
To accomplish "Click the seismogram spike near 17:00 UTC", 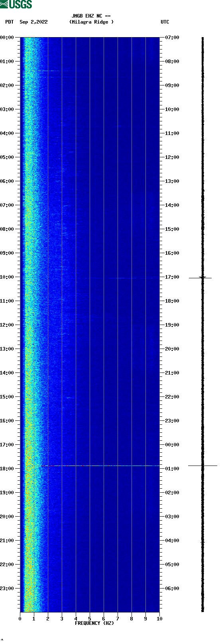I will click(200, 277).
